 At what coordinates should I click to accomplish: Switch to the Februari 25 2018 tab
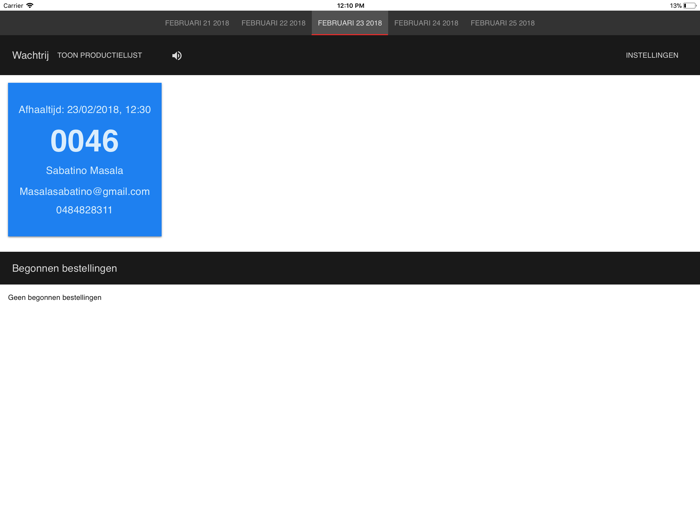point(503,23)
